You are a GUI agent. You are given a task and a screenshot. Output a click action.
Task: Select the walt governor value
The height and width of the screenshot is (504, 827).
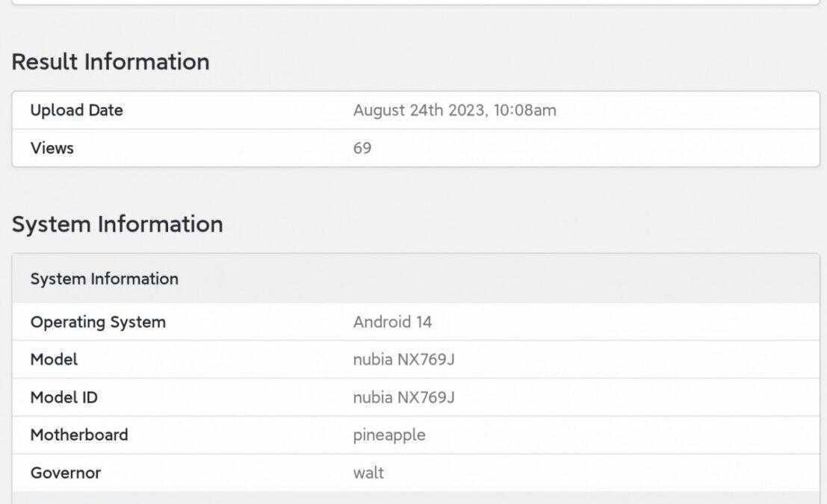368,473
